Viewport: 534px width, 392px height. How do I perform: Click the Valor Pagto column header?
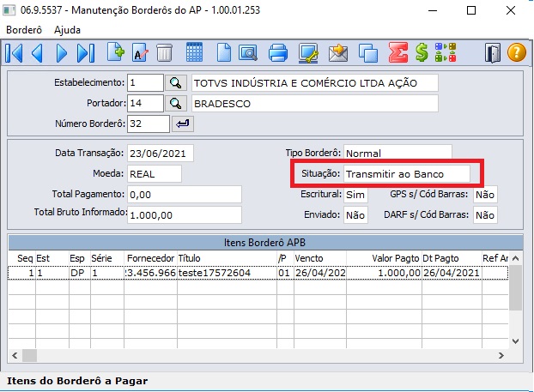(x=384, y=258)
